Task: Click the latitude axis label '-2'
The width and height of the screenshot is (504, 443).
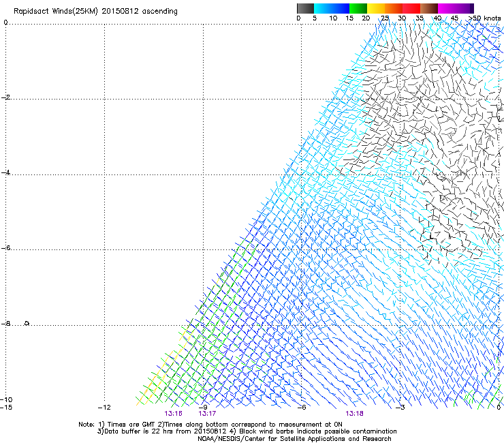Action: 5,97
